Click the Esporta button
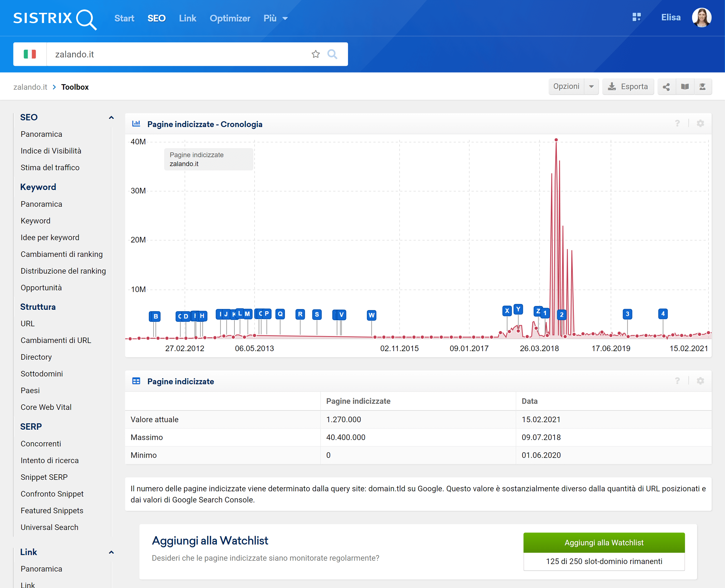 pos(627,87)
